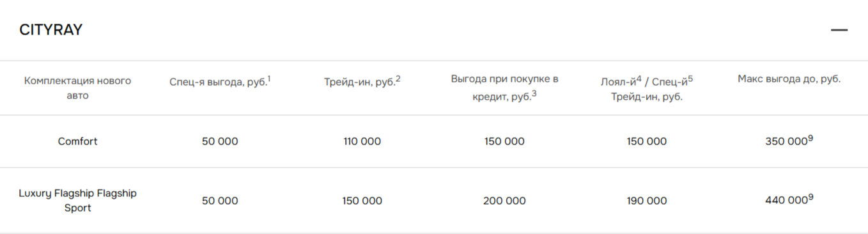Image resolution: width=868 pixels, height=234 pixels.
Task: Open footnote 4 next to Лоял-й
Action: (x=639, y=79)
